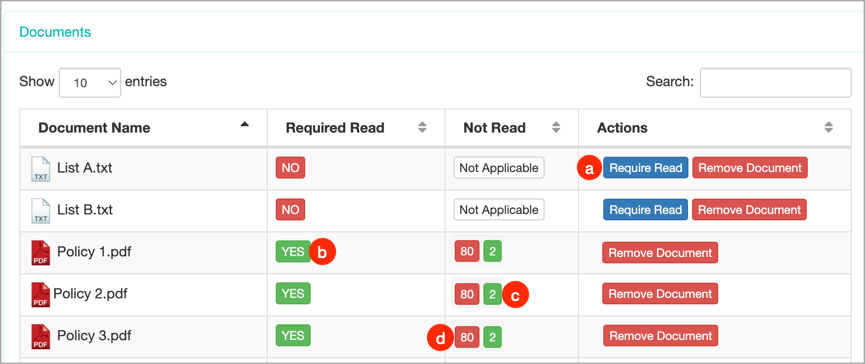Click Require Read for List A.txt

click(645, 168)
